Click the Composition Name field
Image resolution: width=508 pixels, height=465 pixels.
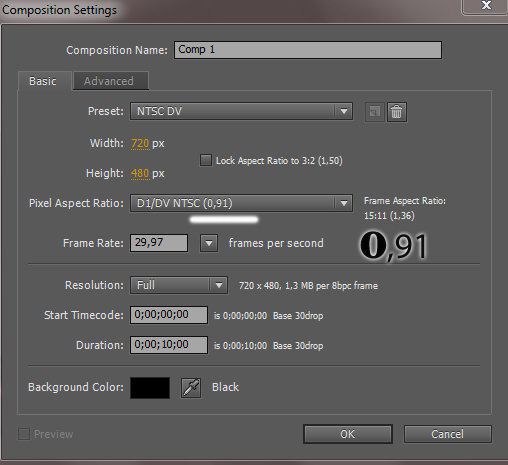pos(308,50)
